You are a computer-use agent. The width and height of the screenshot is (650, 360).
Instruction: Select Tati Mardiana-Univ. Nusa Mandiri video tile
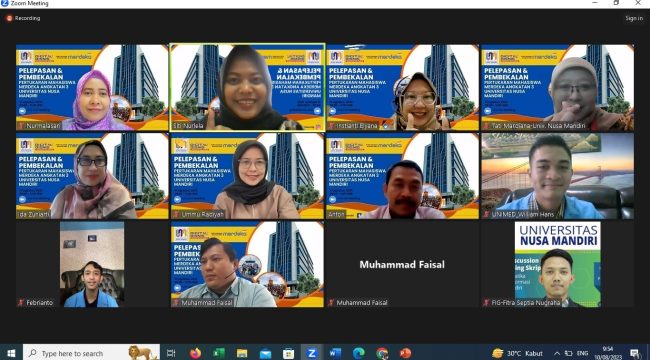558,87
